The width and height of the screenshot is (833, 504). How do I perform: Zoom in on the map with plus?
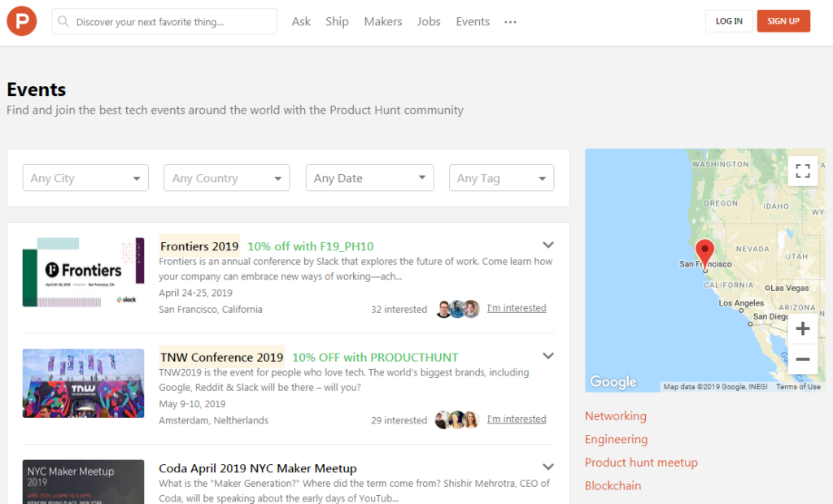(x=803, y=328)
